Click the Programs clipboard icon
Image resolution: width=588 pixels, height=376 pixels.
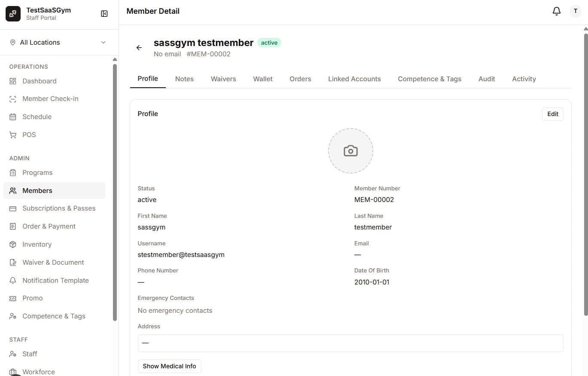click(13, 173)
